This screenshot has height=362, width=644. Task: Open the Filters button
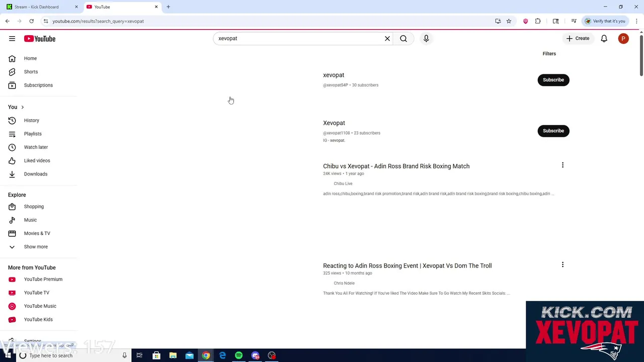coord(549,54)
